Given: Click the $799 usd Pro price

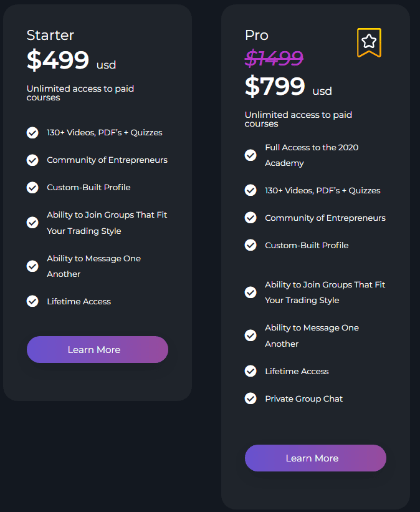Looking at the screenshot, I should [288, 86].
